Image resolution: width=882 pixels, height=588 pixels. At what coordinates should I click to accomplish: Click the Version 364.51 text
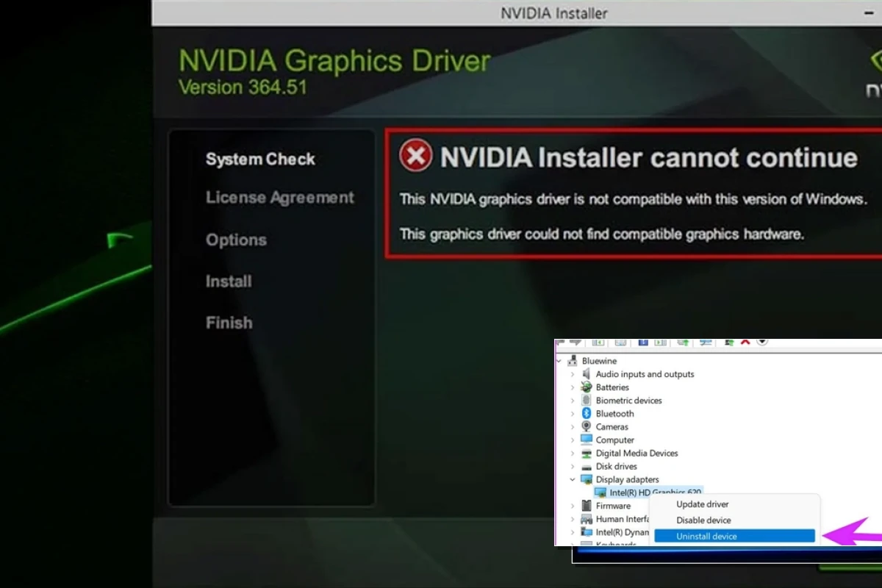(x=243, y=87)
